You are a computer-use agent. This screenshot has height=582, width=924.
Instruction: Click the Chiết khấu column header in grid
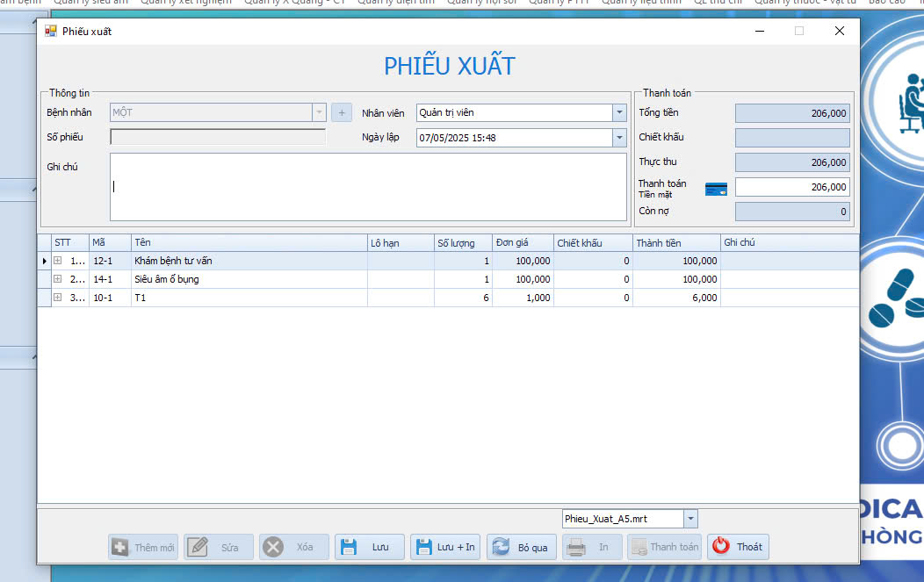tap(594, 242)
